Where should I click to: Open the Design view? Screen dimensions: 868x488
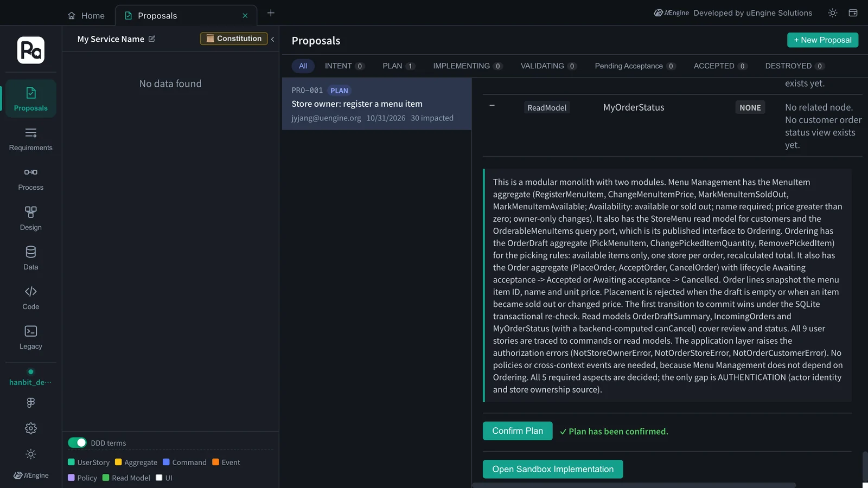pos(31,218)
